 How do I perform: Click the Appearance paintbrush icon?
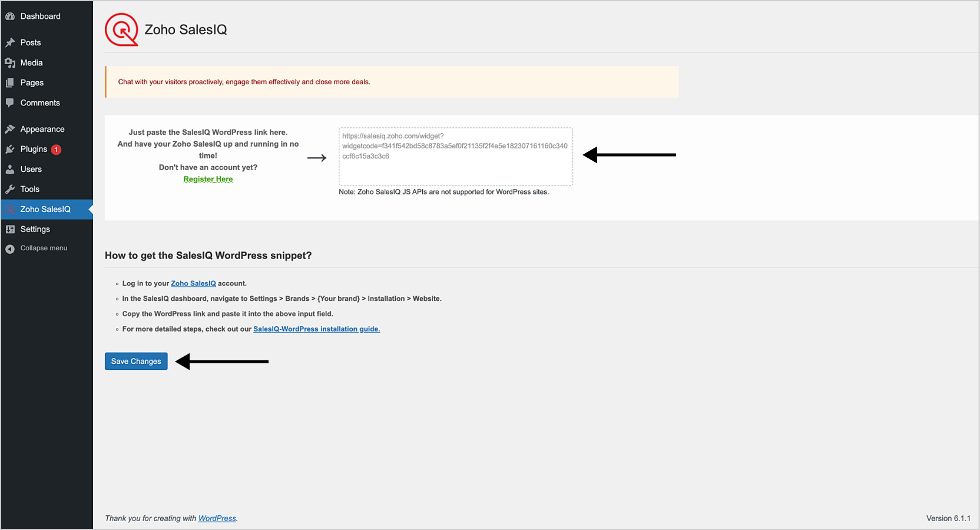(x=10, y=129)
